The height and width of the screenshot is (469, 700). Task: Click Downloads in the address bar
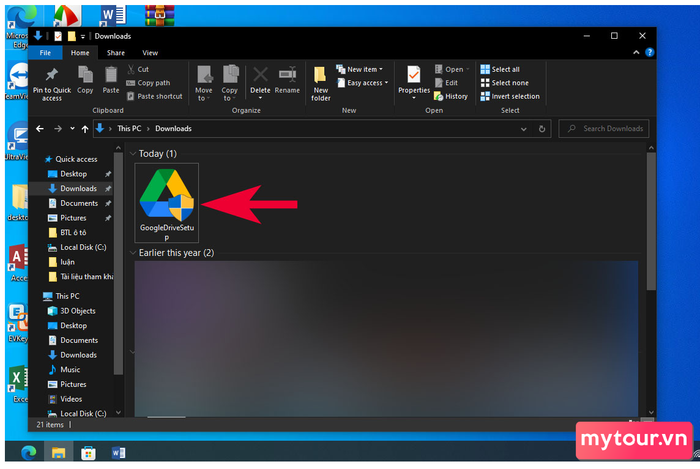tap(173, 129)
